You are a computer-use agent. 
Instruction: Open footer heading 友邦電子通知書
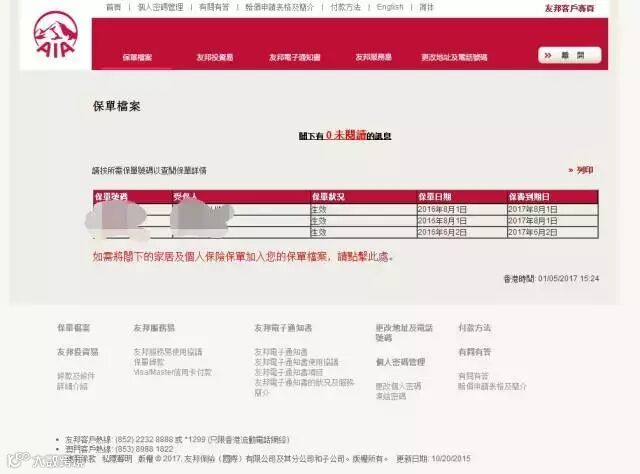tap(283, 327)
